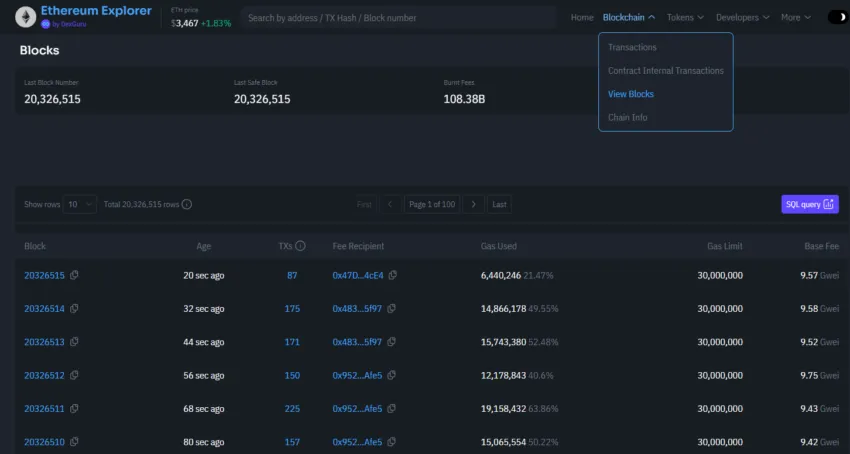Click the Ethereum Explorer logo icon
Screen dimensions: 850x454
[19, 17]
